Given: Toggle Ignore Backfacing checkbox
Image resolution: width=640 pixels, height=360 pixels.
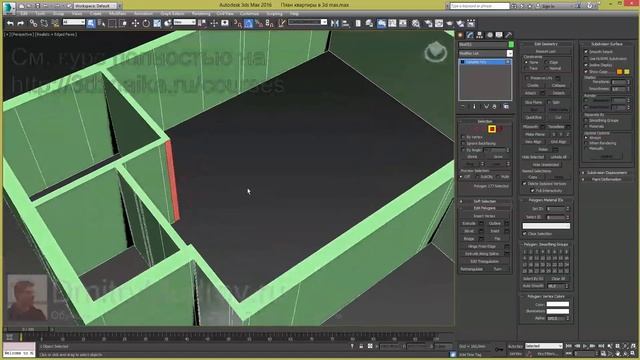Looking at the screenshot, I should click(463, 144).
